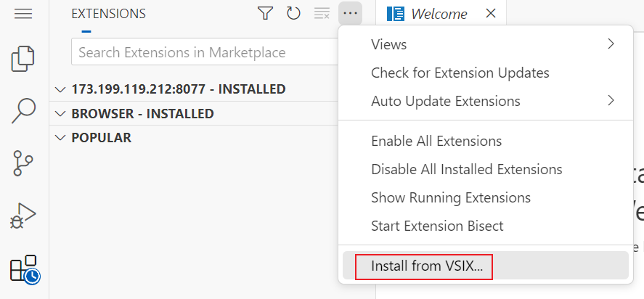Click the Extensions activity bar icon

(24, 268)
